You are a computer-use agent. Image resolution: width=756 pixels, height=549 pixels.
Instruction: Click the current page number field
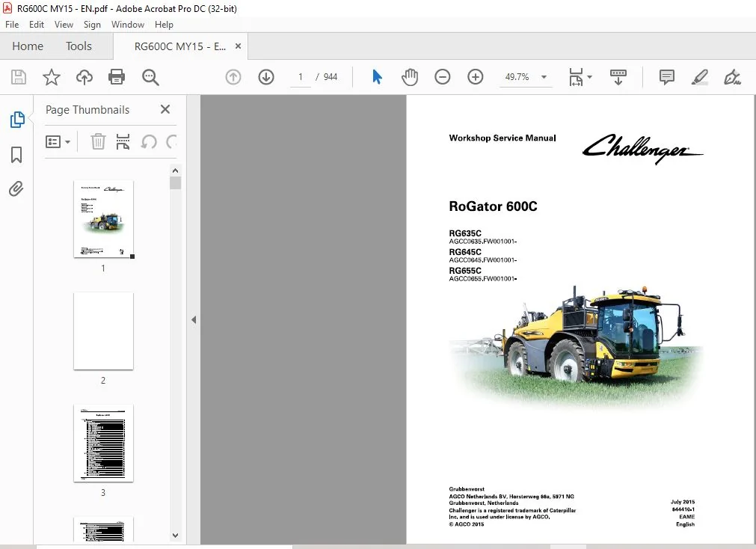[301, 77]
